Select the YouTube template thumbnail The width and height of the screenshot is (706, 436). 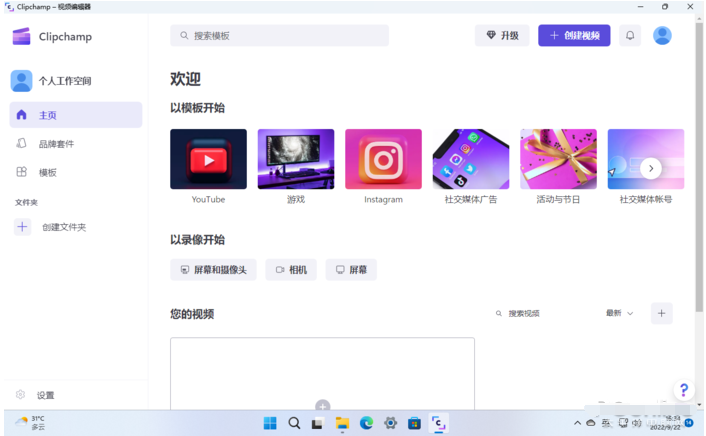[208, 159]
